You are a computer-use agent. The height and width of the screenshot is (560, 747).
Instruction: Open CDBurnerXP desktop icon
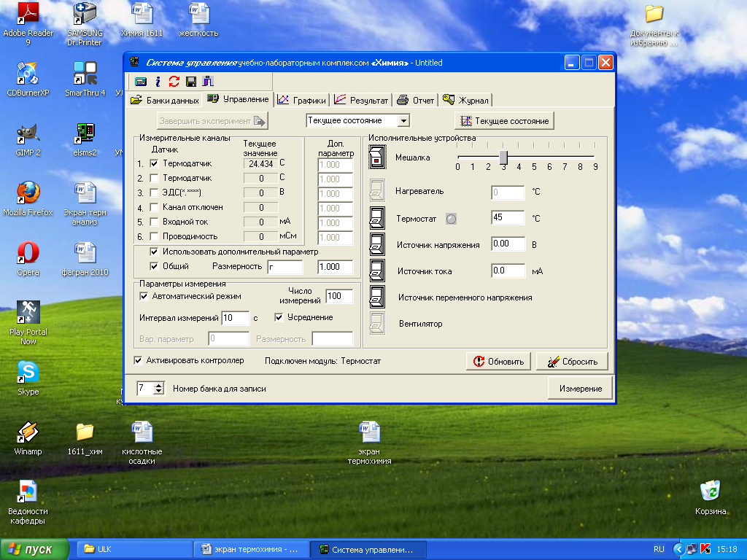pyautogui.click(x=28, y=79)
